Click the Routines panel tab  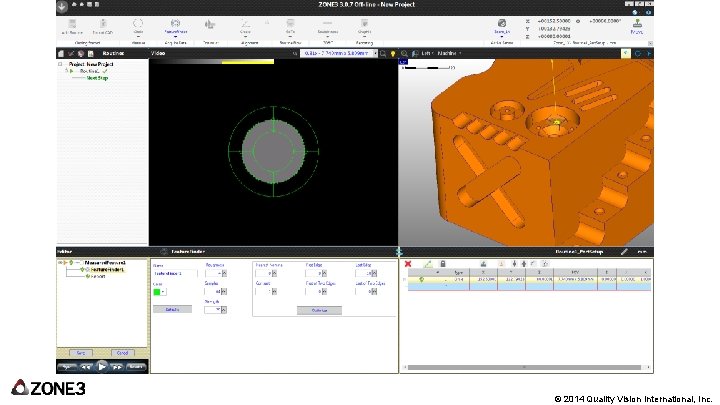click(x=113, y=53)
